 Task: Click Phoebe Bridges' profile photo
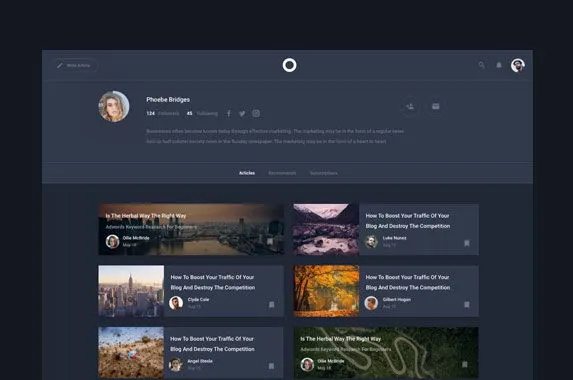pos(114,106)
